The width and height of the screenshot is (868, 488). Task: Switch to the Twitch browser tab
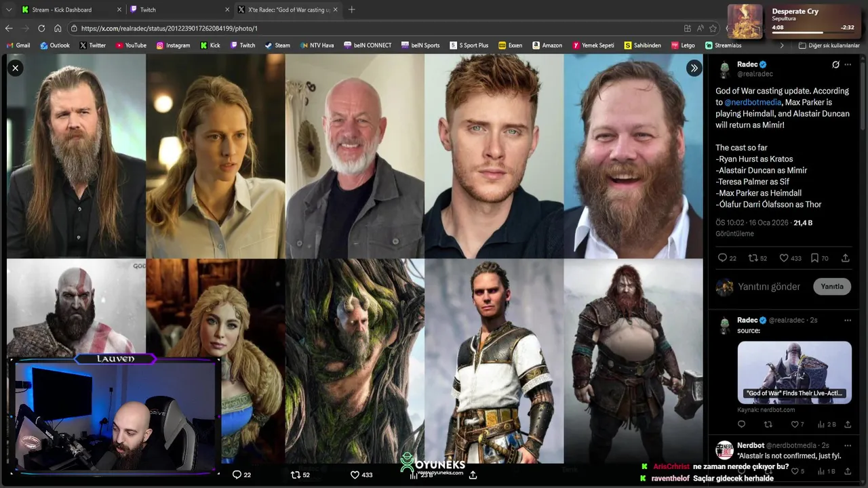[180, 9]
